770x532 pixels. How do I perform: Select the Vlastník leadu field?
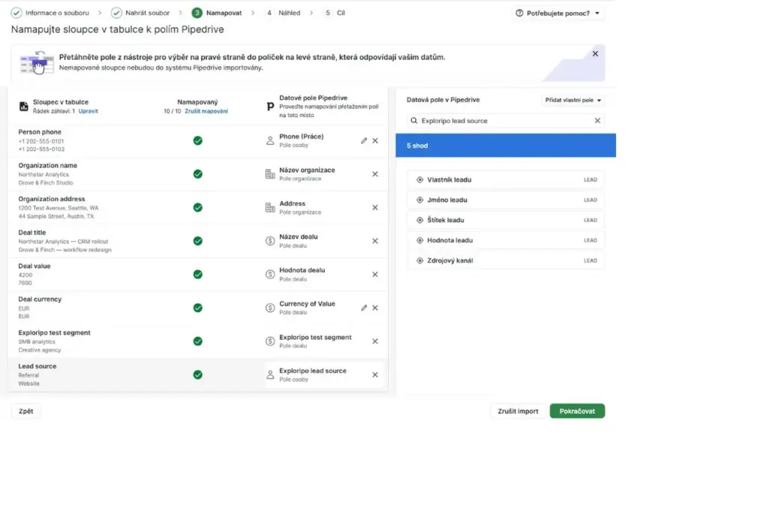click(506, 180)
